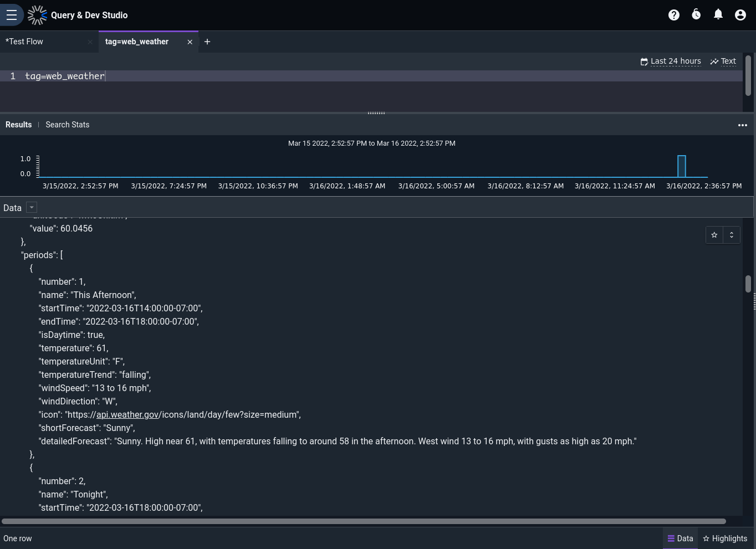Open the results three-dot options menu

(x=743, y=125)
